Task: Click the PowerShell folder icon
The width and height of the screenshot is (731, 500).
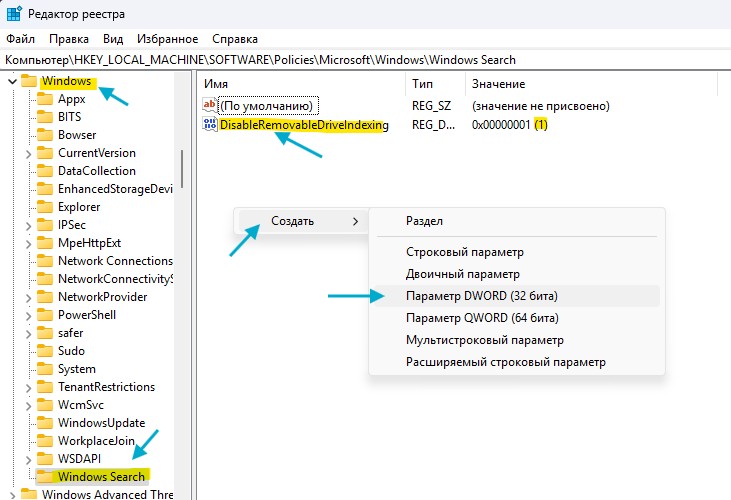Action: pos(45,315)
